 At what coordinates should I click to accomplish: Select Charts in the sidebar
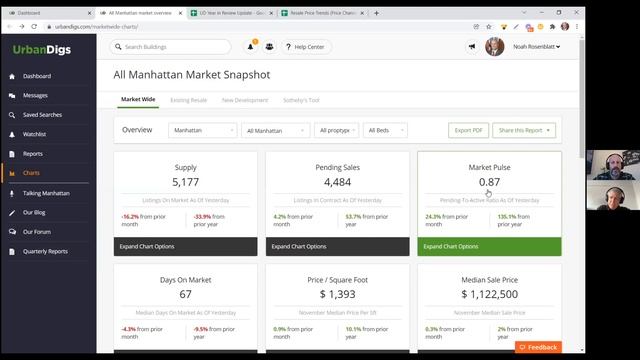tap(31, 173)
